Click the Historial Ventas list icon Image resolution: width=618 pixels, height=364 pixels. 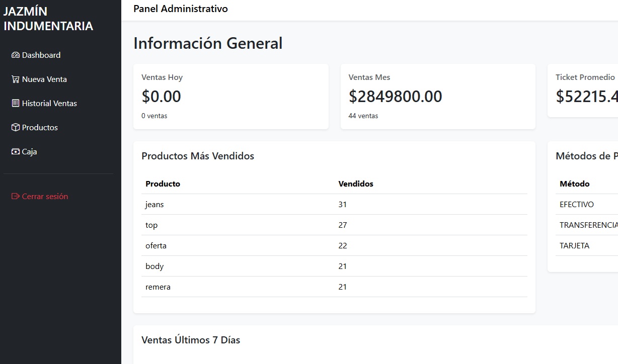pyautogui.click(x=16, y=104)
